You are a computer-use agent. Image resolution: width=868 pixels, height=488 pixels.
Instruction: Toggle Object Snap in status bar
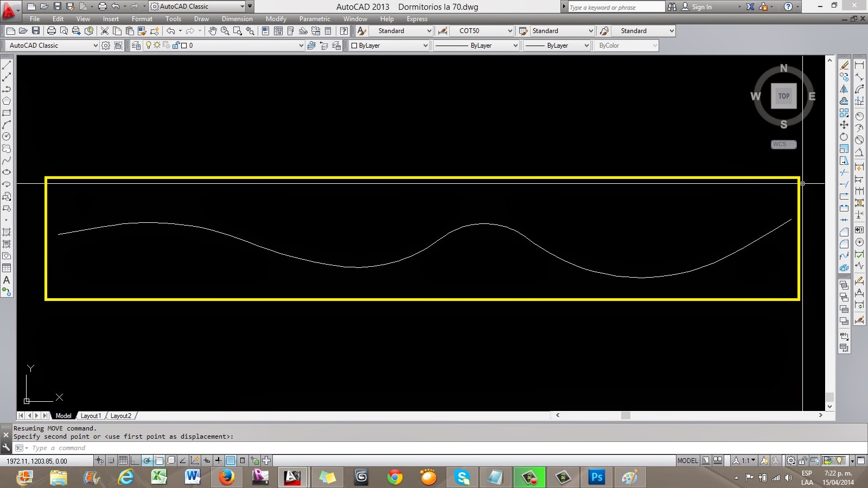(159, 460)
